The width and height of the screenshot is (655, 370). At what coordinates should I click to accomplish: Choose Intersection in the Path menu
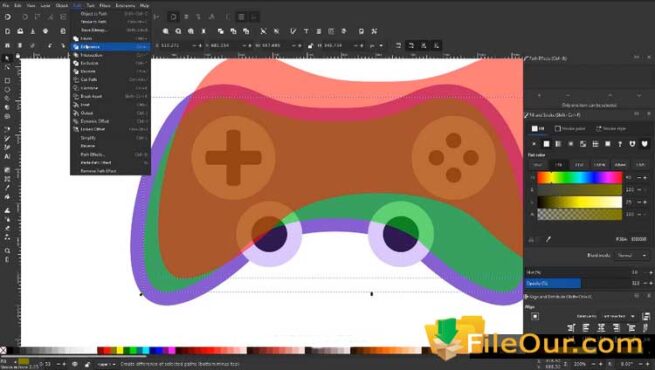tap(110, 55)
